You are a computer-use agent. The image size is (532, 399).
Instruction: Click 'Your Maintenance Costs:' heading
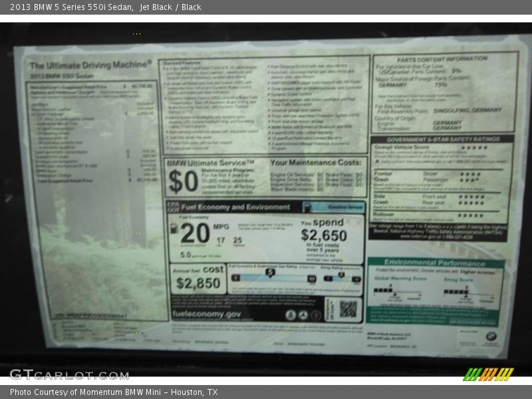pyautogui.click(x=316, y=162)
